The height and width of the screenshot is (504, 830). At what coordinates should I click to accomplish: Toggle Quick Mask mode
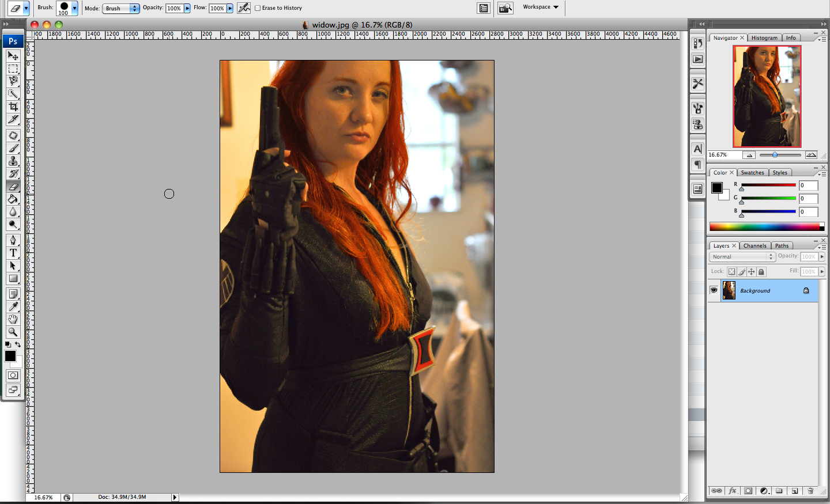pos(13,376)
